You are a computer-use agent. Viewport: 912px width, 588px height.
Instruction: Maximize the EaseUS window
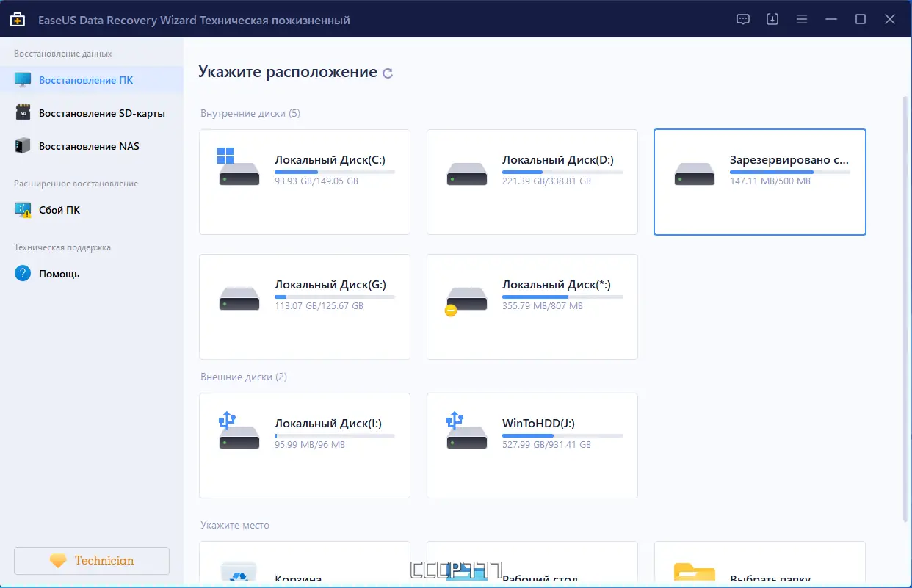point(861,20)
